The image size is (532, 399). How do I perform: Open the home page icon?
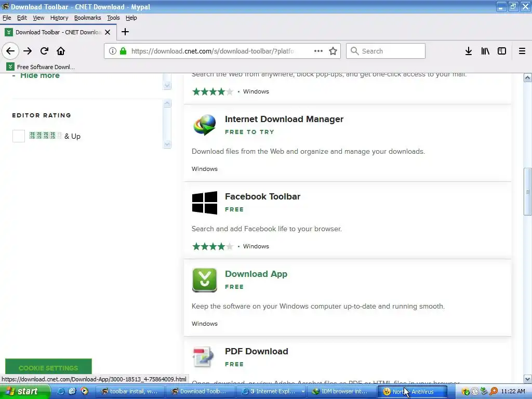point(61,51)
